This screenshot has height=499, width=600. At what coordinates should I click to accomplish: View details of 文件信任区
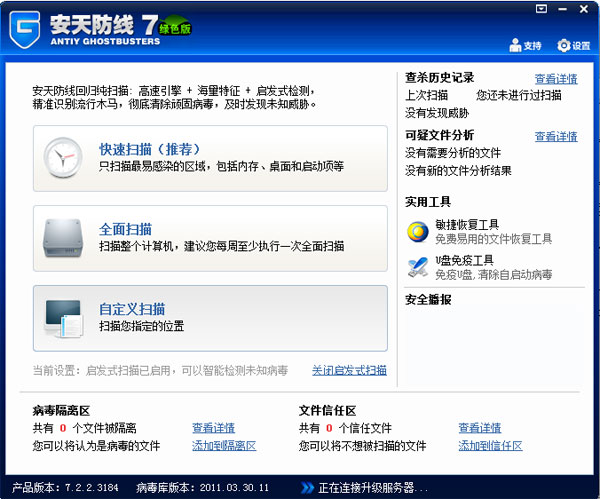tap(480, 428)
